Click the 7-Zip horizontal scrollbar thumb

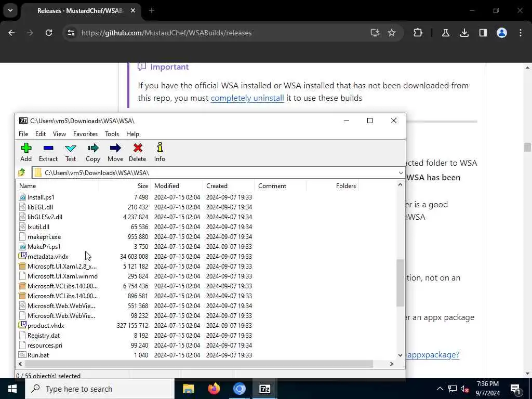click(x=199, y=364)
